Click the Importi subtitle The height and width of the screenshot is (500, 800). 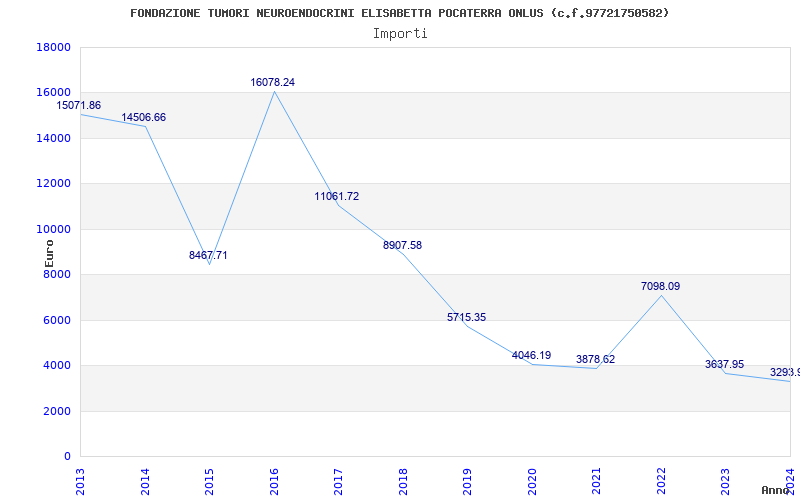click(x=400, y=34)
